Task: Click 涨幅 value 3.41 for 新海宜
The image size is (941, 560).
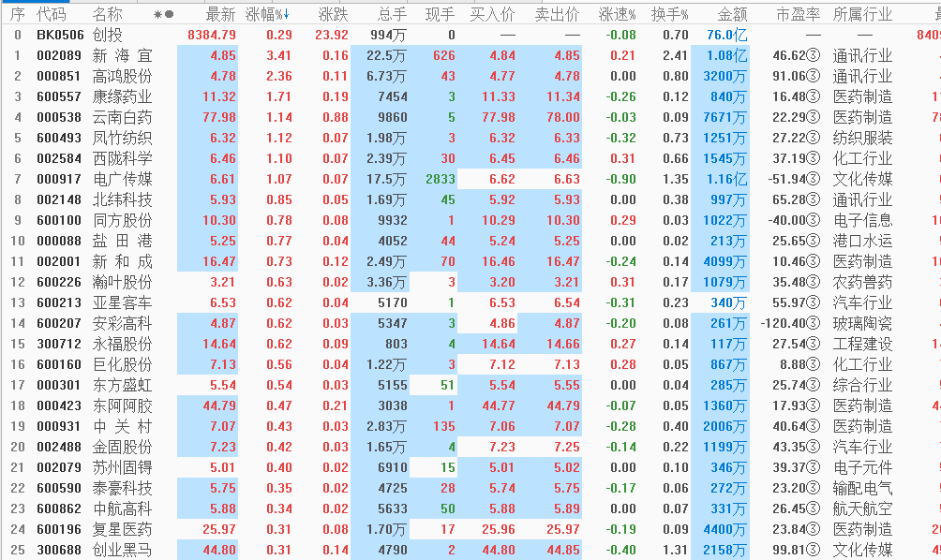Action: [x=279, y=56]
